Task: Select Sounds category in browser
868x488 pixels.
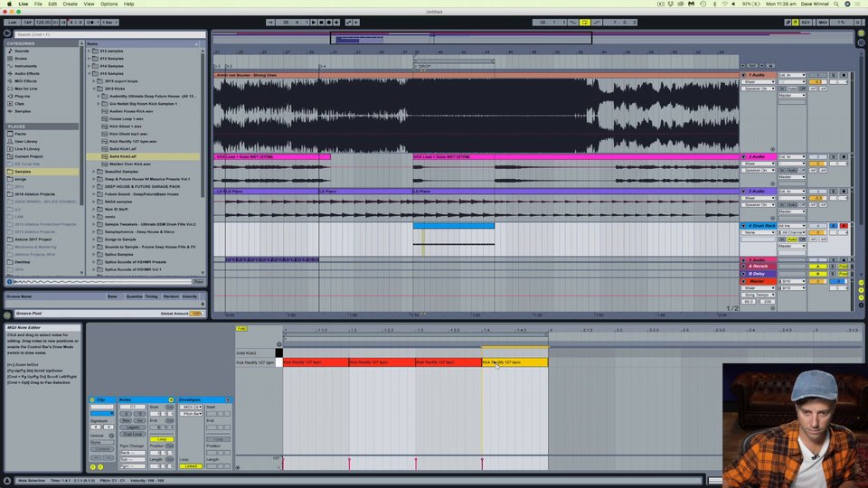Action: pos(22,51)
